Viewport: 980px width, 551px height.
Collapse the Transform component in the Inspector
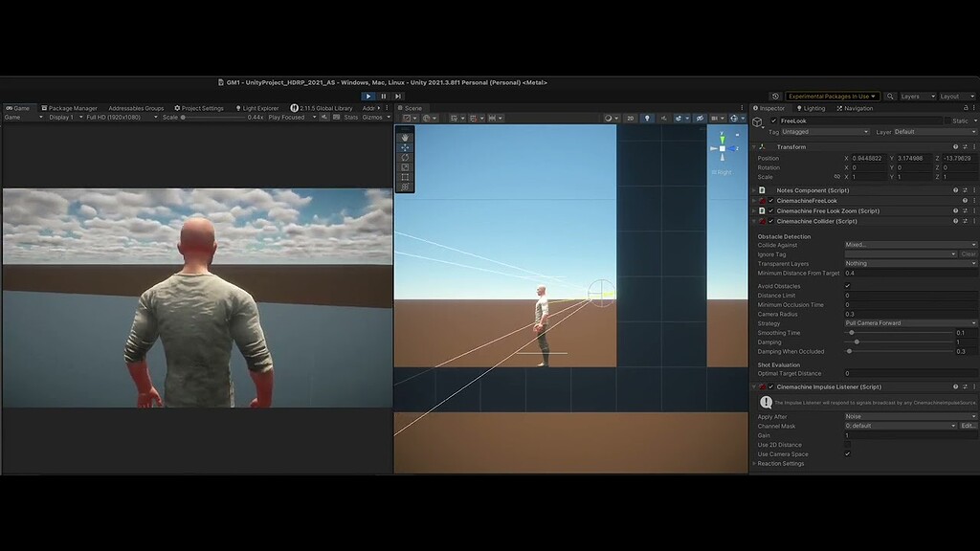(756, 146)
